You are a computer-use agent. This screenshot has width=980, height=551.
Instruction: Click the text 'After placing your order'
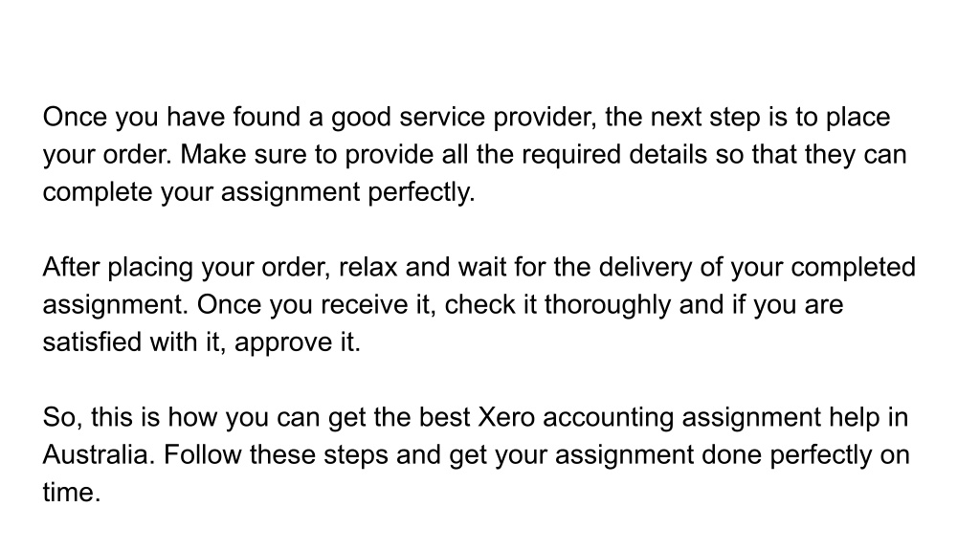point(186,268)
